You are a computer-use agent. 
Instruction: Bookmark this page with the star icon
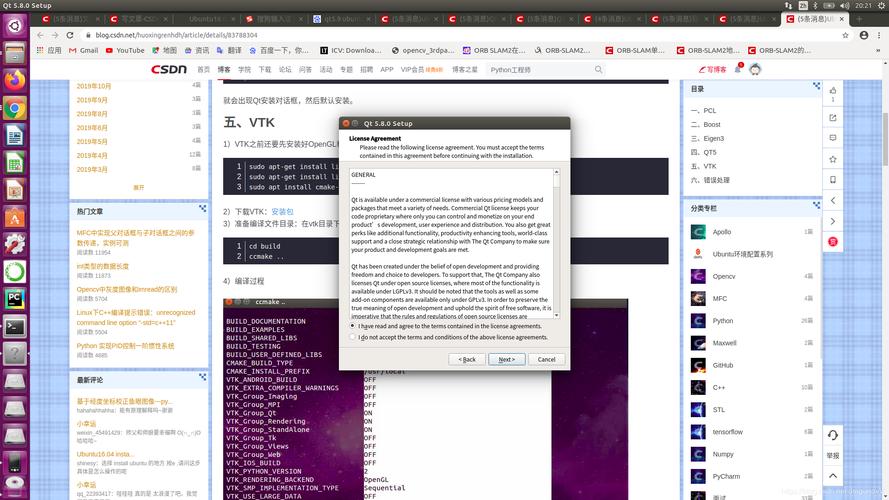tap(845, 35)
